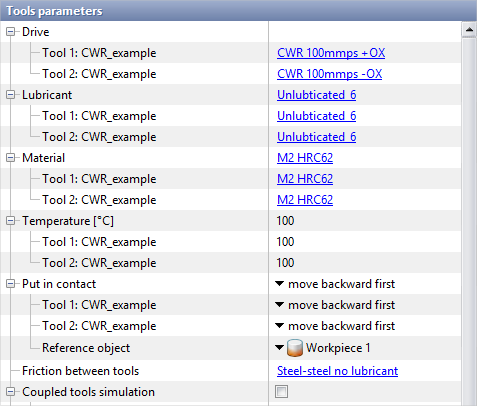
Task: Open Unlubticated_6 link in Lubricant row
Action: tap(316, 95)
